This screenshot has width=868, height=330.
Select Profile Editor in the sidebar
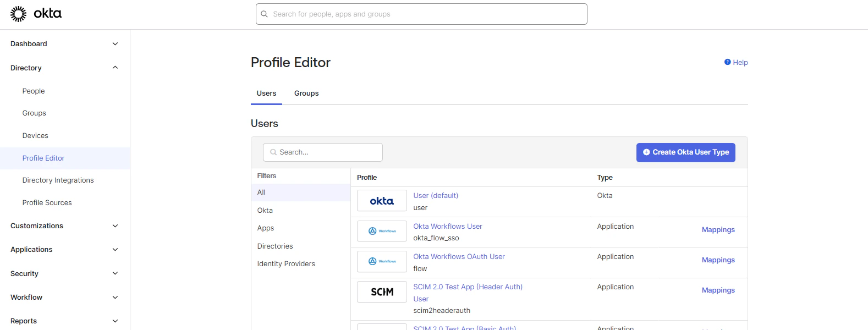coord(43,158)
